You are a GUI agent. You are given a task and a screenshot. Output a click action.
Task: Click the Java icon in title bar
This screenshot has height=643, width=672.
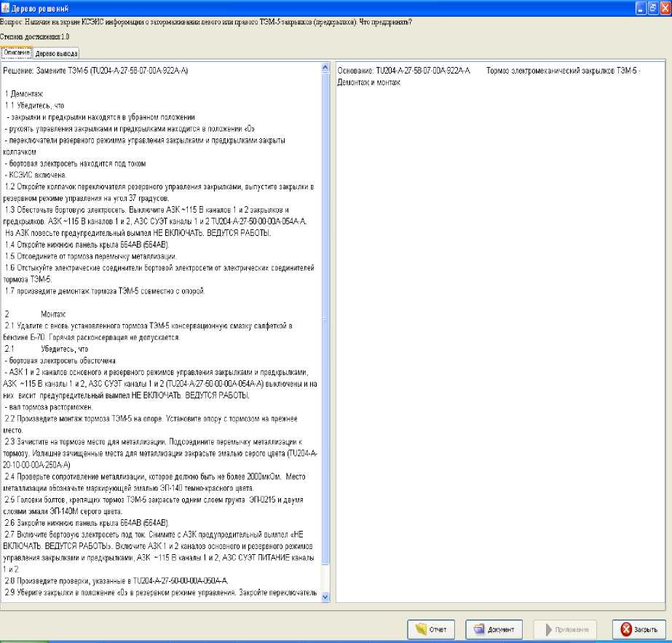coord(5,8)
